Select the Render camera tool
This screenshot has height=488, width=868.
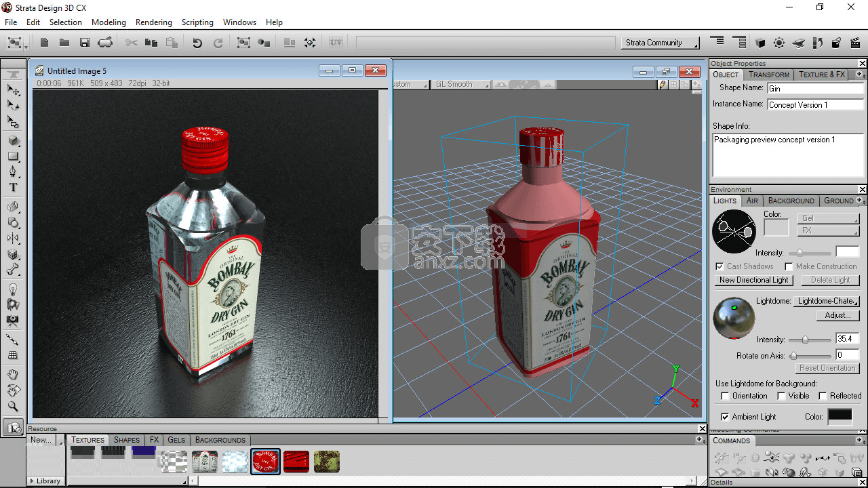(13, 427)
